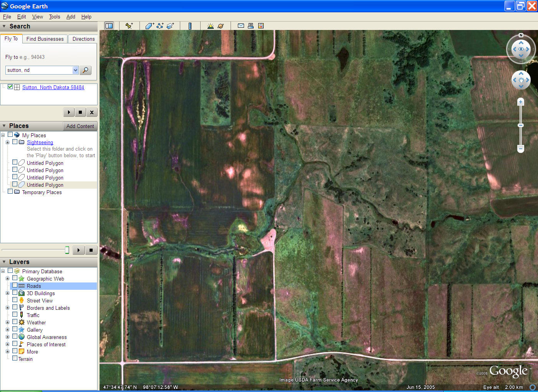
Task: Collapse the Layers panel triangle
Action: click(4, 262)
